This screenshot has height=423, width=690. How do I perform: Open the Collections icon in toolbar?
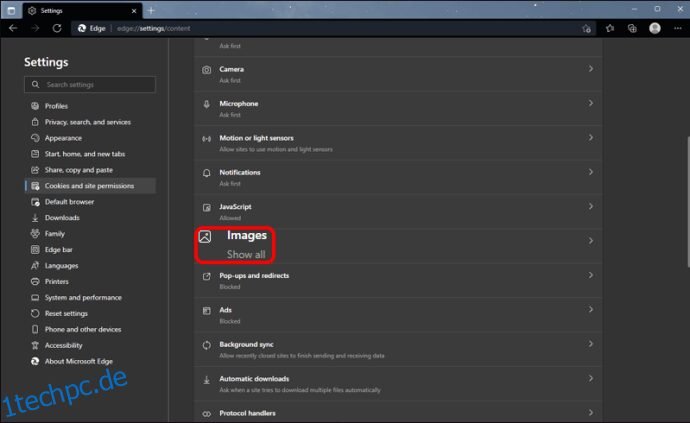coord(632,28)
